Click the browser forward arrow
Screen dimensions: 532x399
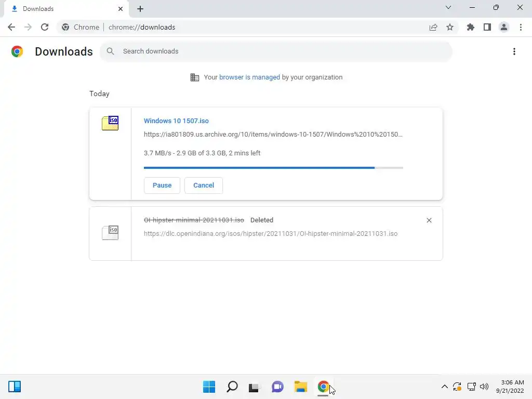tap(28, 27)
